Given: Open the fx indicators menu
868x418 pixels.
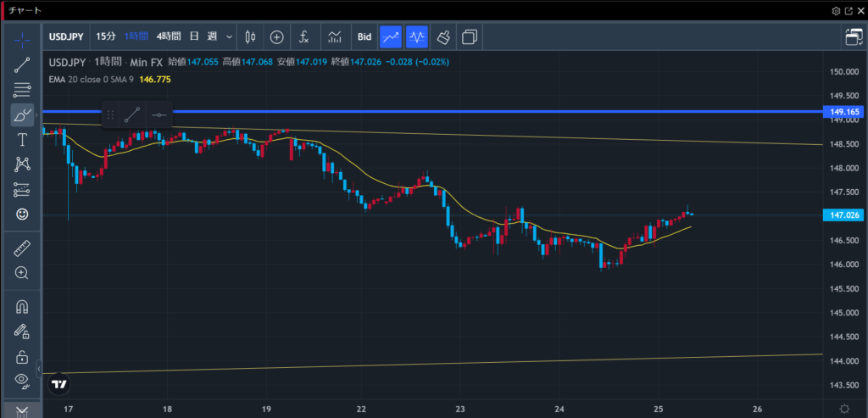Looking at the screenshot, I should click(x=303, y=37).
